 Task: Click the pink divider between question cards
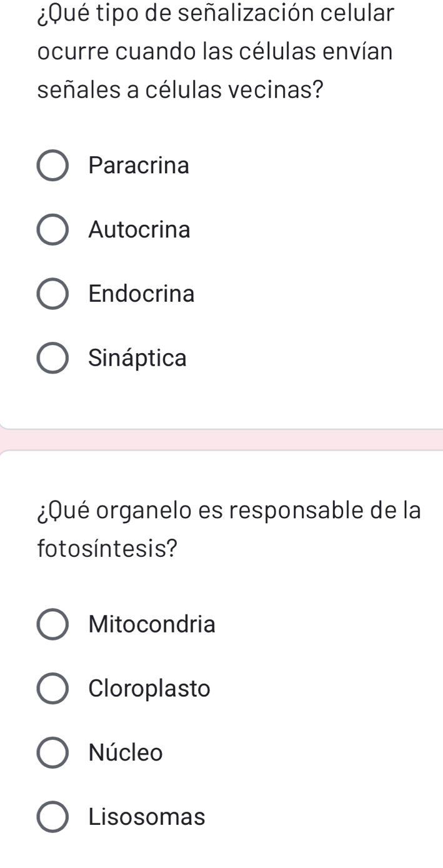(221, 439)
